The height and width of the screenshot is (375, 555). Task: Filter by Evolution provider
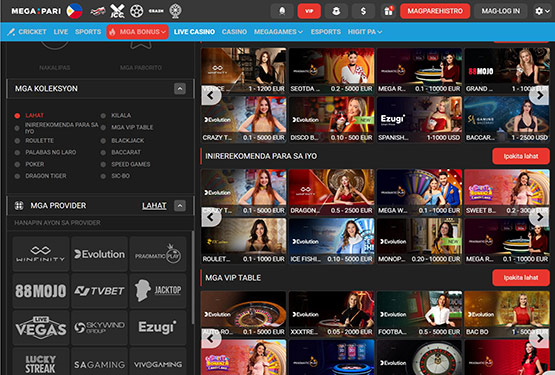pyautogui.click(x=99, y=254)
